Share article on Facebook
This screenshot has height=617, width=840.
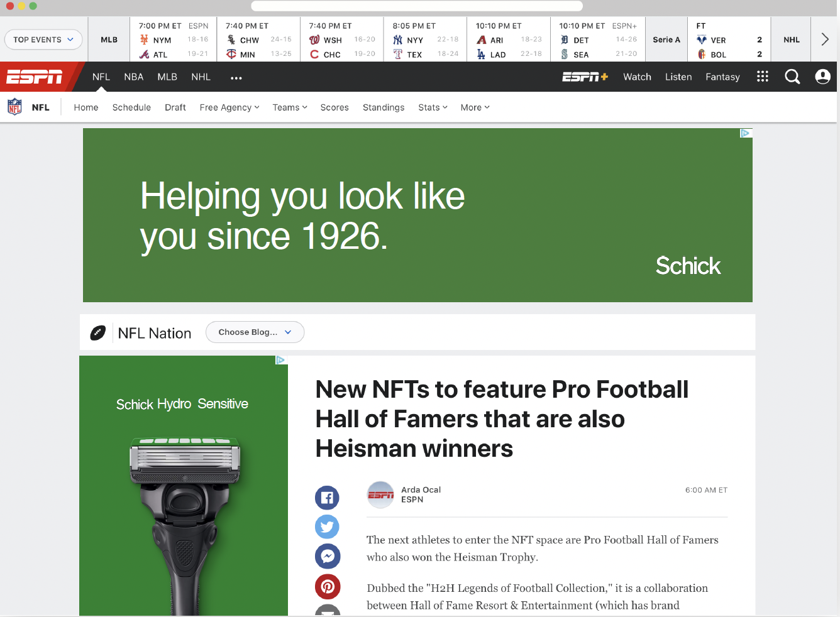[x=327, y=498]
